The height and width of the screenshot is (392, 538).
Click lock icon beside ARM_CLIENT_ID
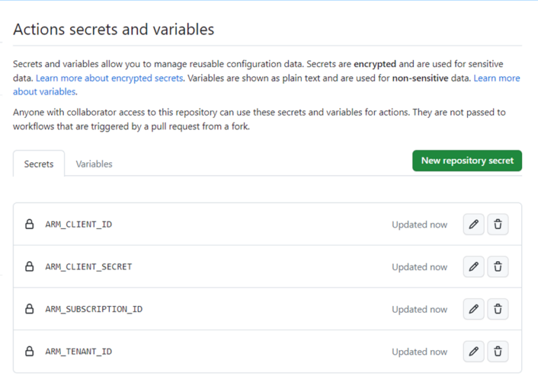pos(29,225)
